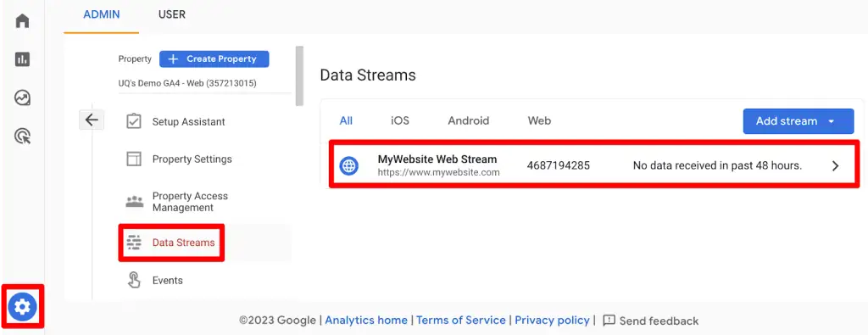Click the property column scrollbar thumb

click(x=299, y=75)
